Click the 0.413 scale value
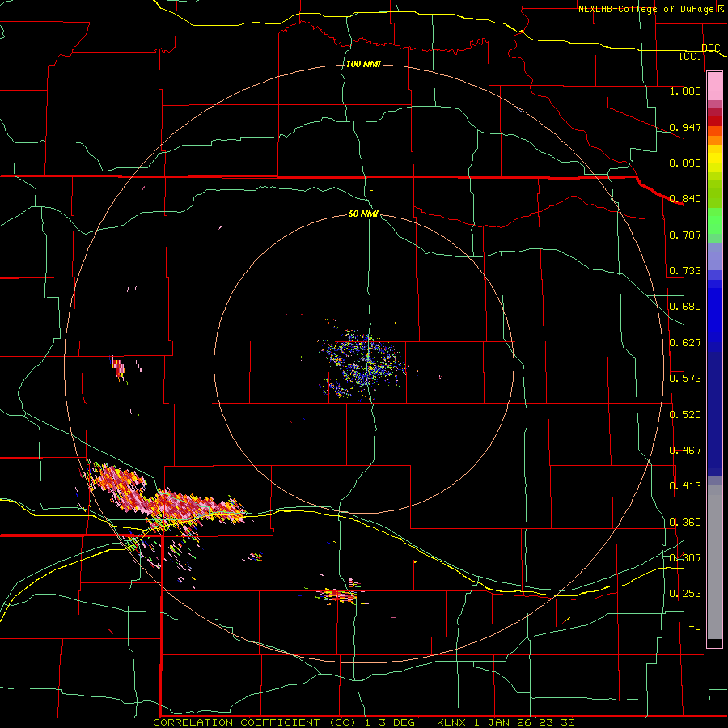 [x=685, y=486]
